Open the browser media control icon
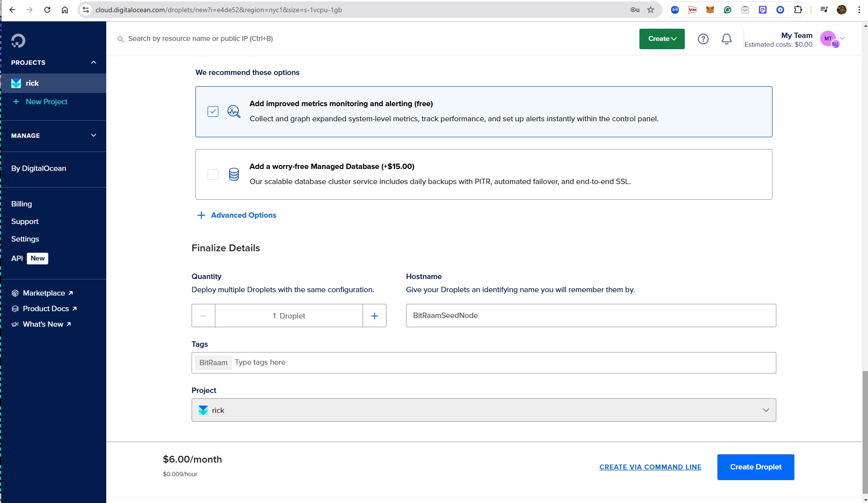Viewport: 868px width, 503px height. [x=824, y=10]
